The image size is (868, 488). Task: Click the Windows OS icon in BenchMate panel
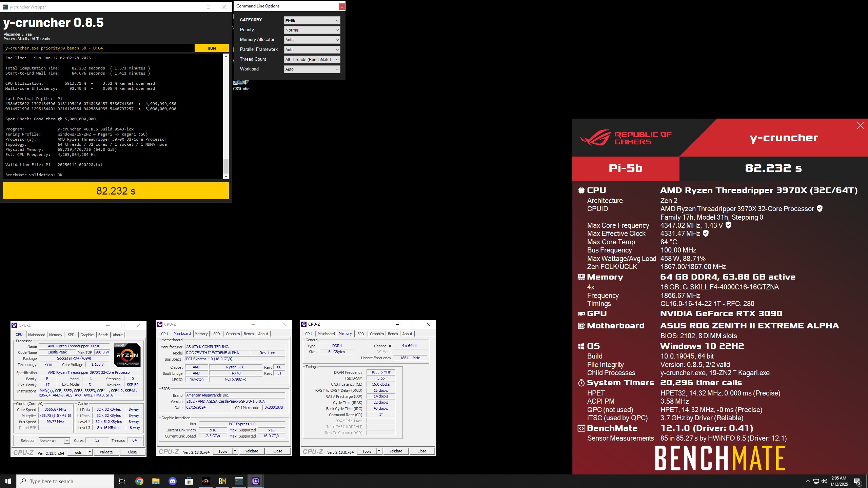click(581, 346)
